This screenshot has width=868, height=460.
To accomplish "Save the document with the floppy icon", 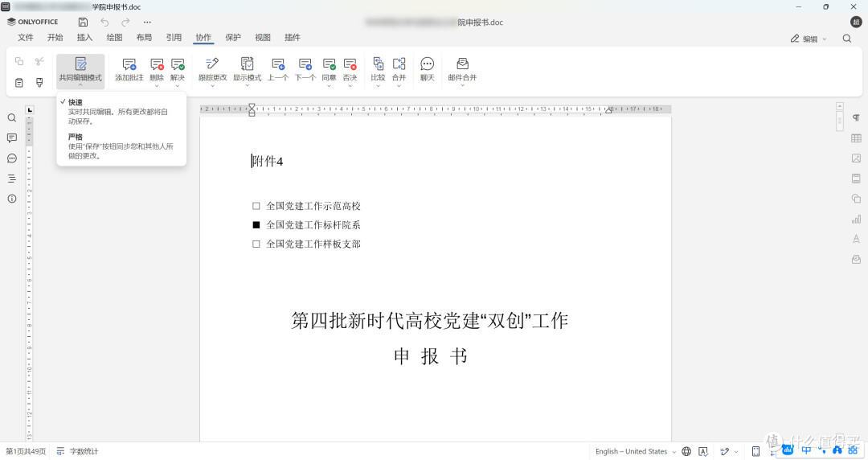I will (x=83, y=23).
